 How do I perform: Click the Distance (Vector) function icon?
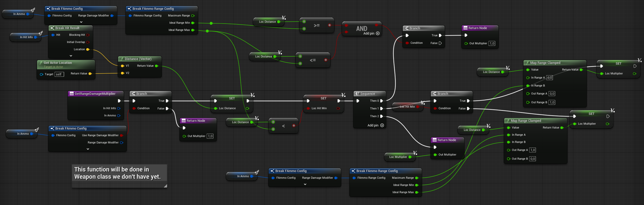[x=122, y=59]
